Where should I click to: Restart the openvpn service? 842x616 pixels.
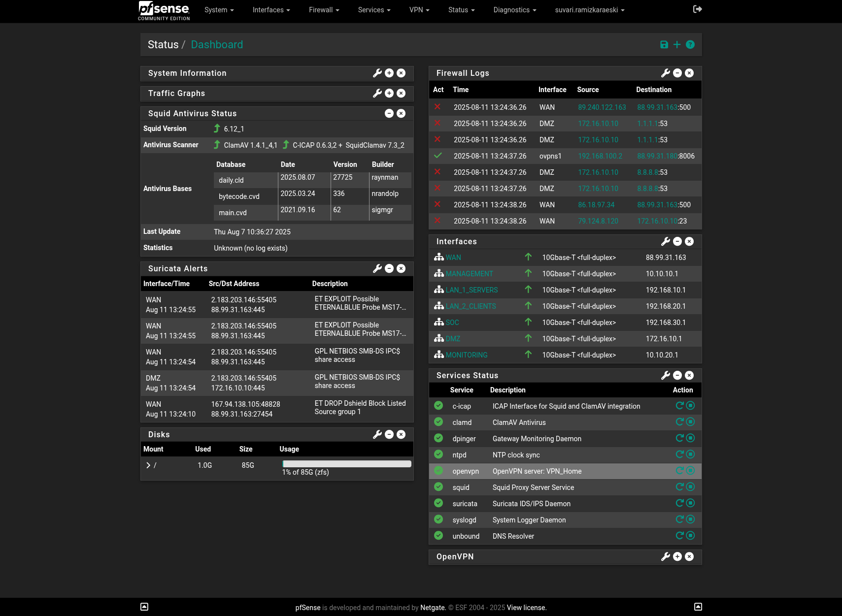(679, 470)
